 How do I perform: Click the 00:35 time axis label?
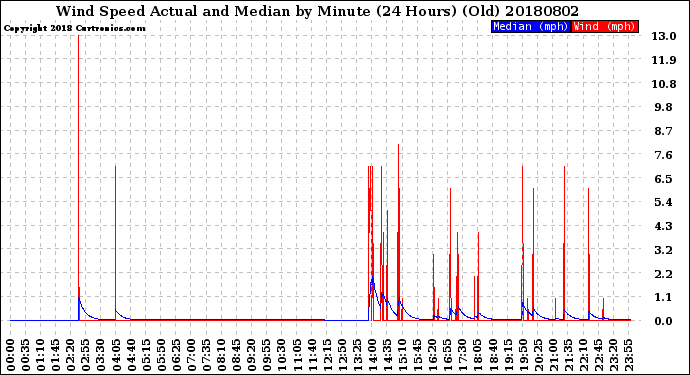click(x=26, y=355)
